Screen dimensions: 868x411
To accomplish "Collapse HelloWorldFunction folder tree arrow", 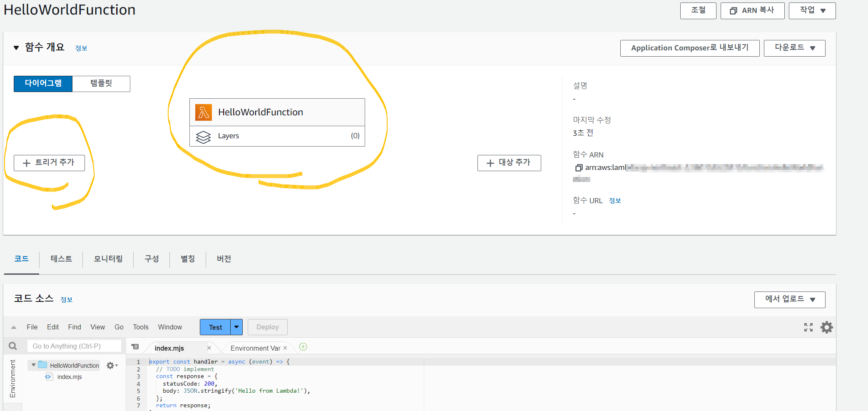I will point(33,365).
